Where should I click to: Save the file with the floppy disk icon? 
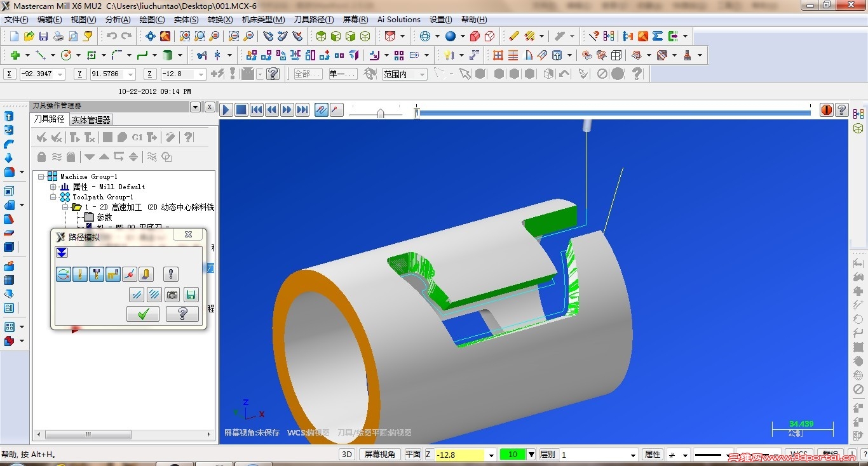pyautogui.click(x=43, y=36)
